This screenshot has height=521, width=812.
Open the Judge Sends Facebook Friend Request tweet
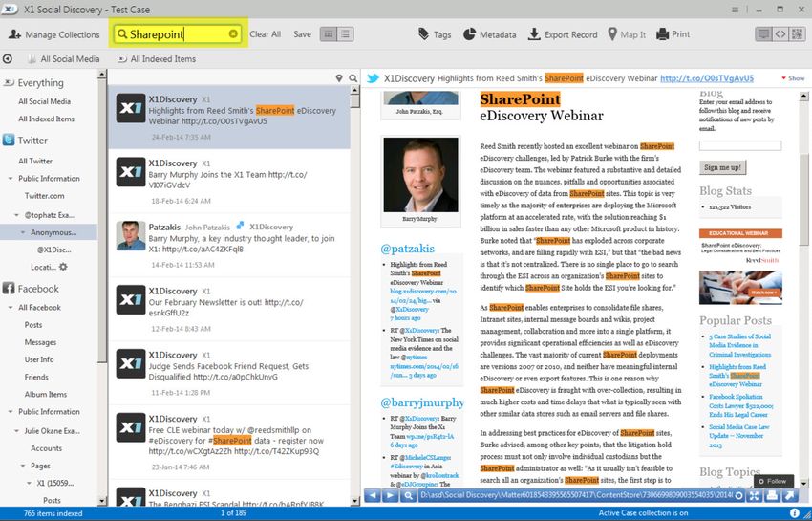(229, 372)
